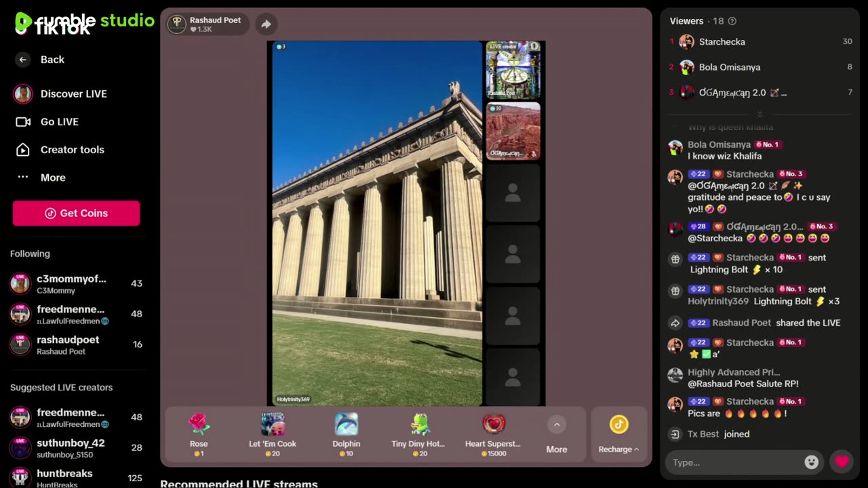Open the Recharge coins dropdown
The image size is (868, 488).
[x=618, y=434]
